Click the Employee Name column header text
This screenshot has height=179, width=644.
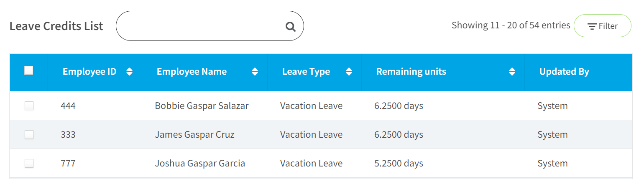coord(192,72)
